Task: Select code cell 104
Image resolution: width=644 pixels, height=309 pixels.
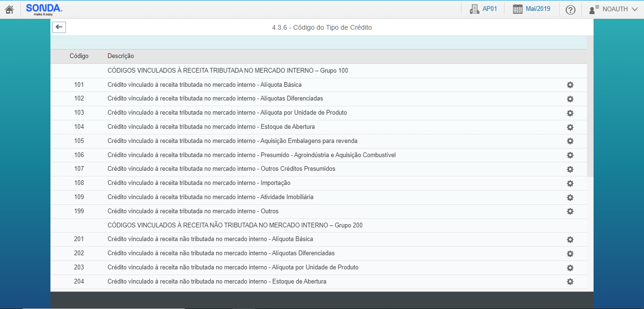Action: point(79,127)
